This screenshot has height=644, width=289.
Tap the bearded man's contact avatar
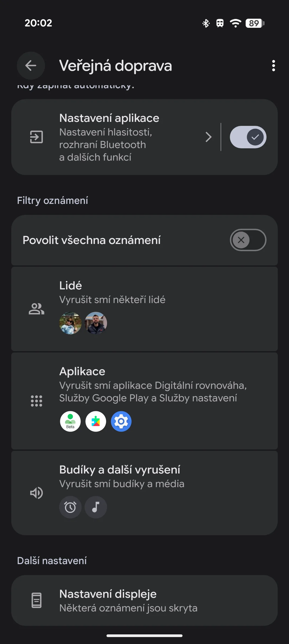96,323
